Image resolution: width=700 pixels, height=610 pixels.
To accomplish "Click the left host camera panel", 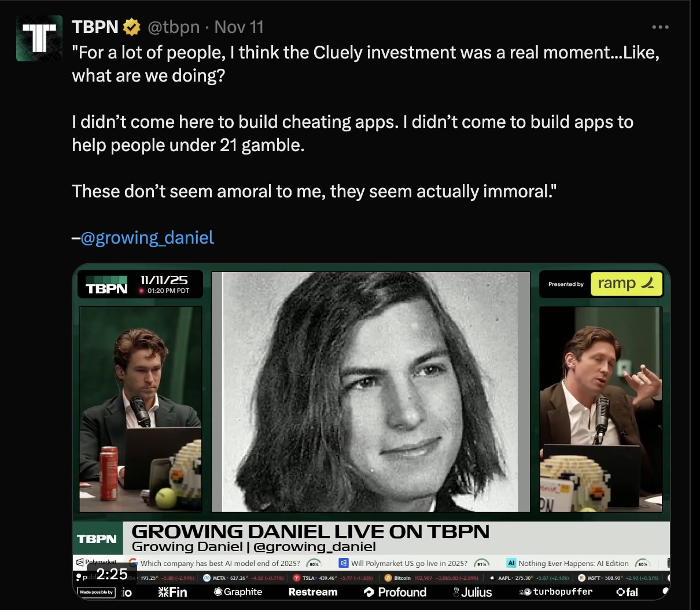I will [141, 409].
